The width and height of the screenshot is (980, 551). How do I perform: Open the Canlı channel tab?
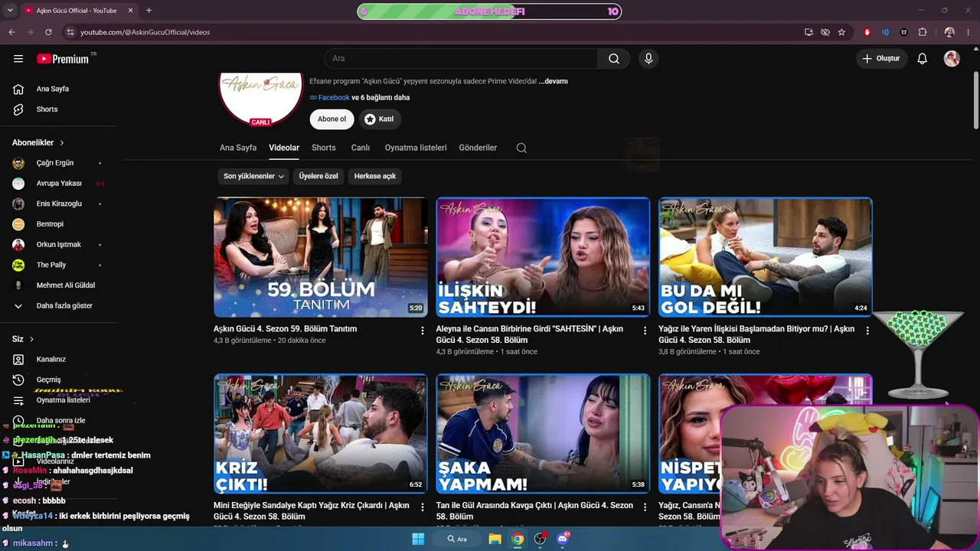361,148
